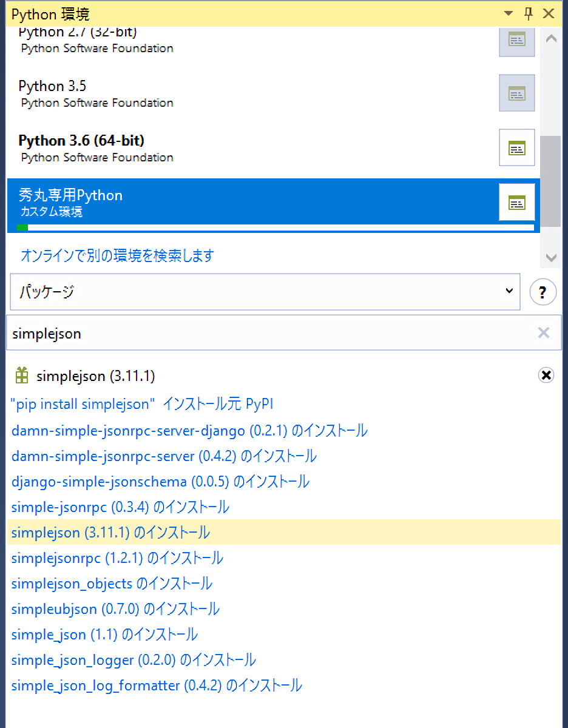Expand the パッケージ combo box
568x728 pixels.
509,292
